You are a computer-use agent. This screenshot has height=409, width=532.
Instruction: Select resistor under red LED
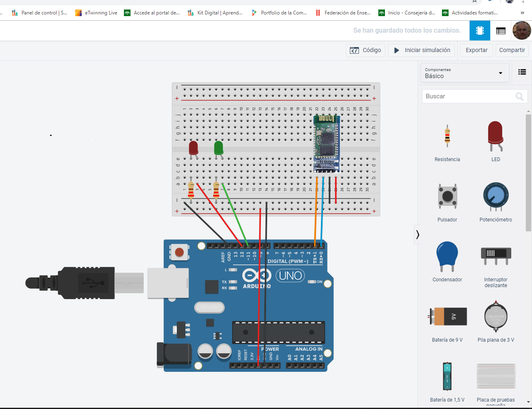[x=191, y=190]
